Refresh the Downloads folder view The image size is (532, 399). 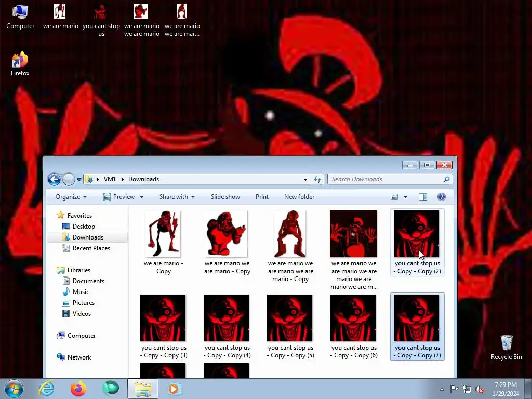coord(317,179)
